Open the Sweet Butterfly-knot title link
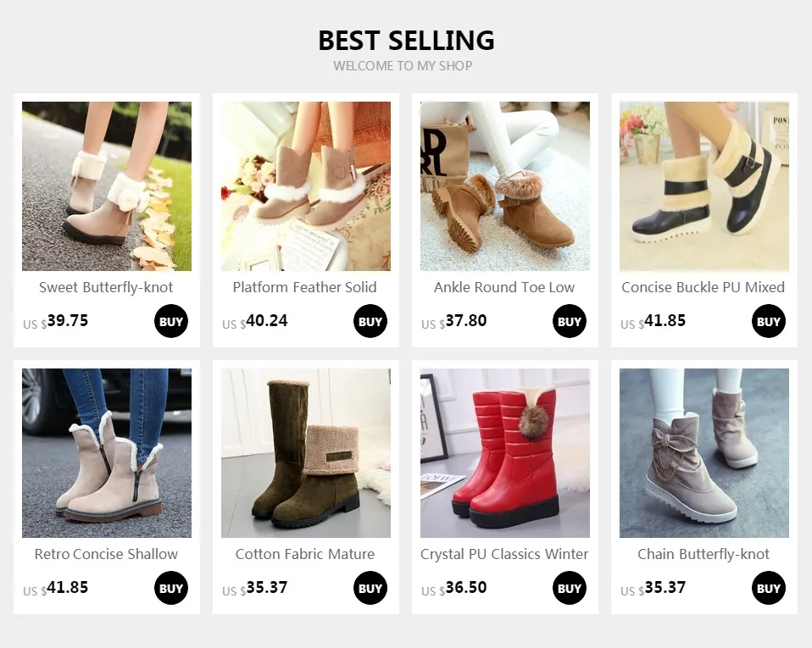 [x=106, y=287]
